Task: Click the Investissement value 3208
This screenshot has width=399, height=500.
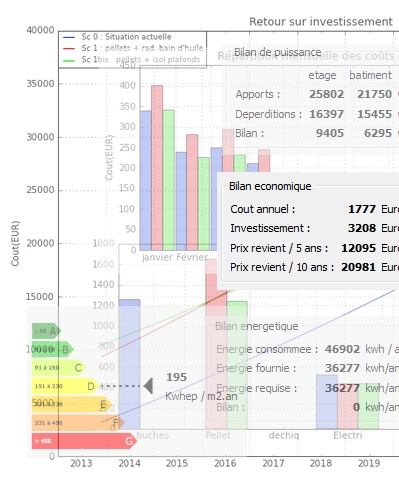Action: 362,228
